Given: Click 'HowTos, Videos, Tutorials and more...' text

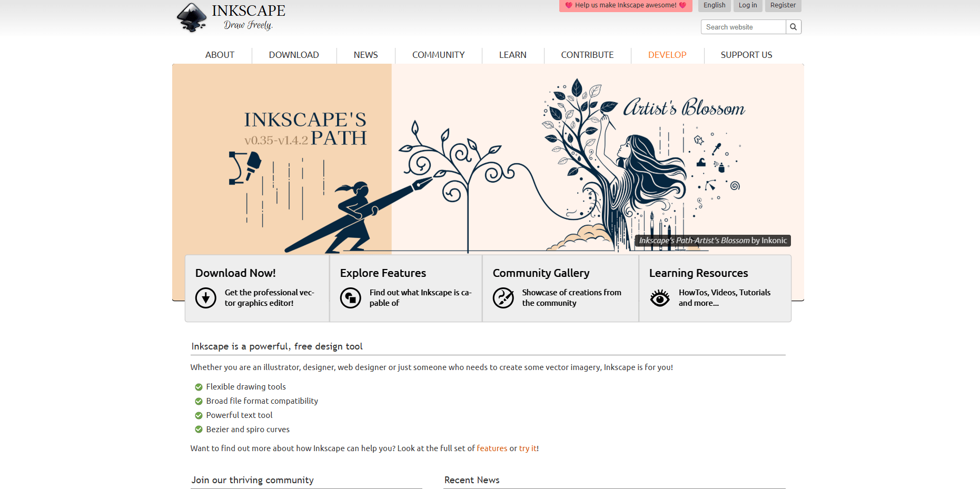Looking at the screenshot, I should click(x=724, y=298).
